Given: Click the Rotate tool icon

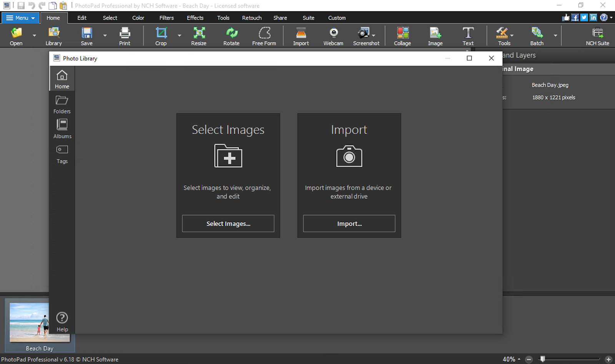Looking at the screenshot, I should [x=231, y=33].
